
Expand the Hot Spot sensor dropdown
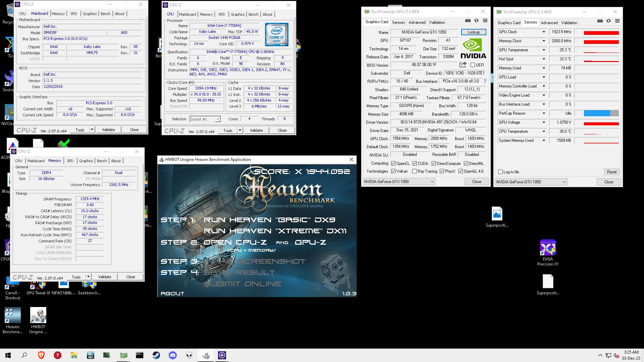(544, 59)
